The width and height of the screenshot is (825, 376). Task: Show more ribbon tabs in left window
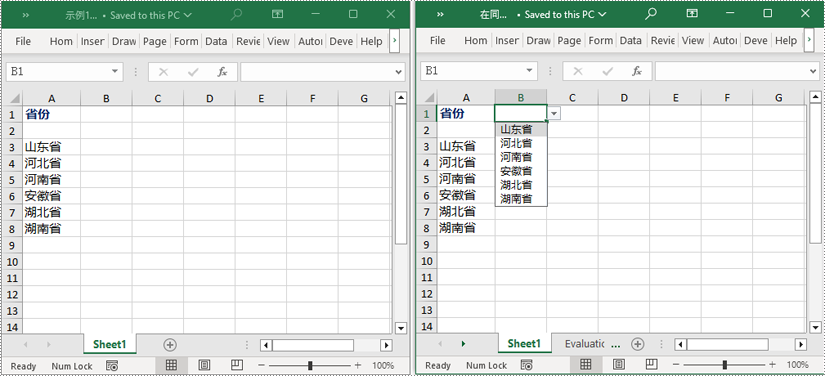pos(395,41)
